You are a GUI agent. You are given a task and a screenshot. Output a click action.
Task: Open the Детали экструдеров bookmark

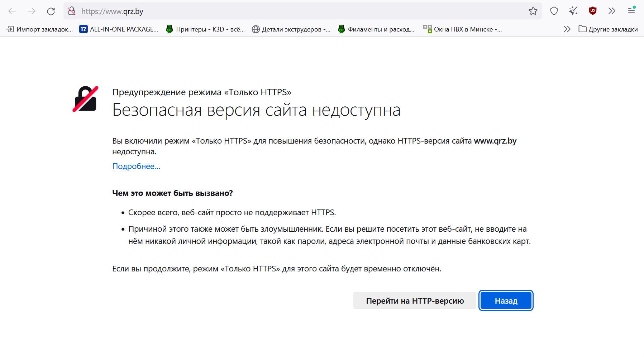pyautogui.click(x=291, y=29)
